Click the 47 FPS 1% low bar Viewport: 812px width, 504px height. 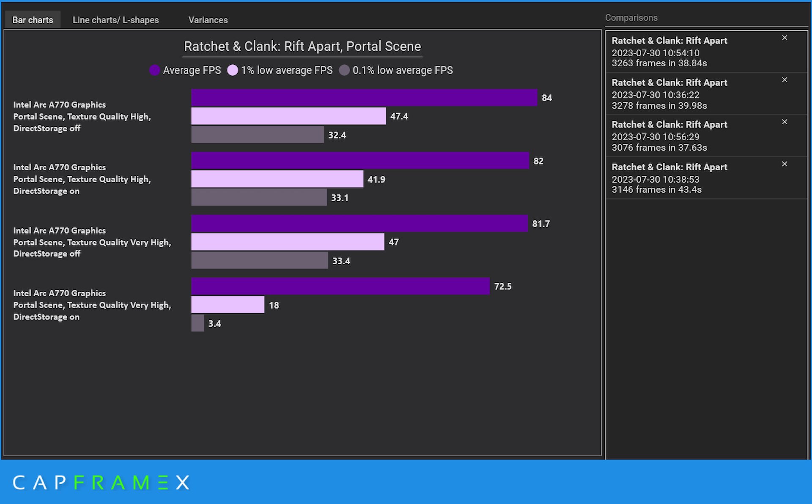click(x=288, y=242)
